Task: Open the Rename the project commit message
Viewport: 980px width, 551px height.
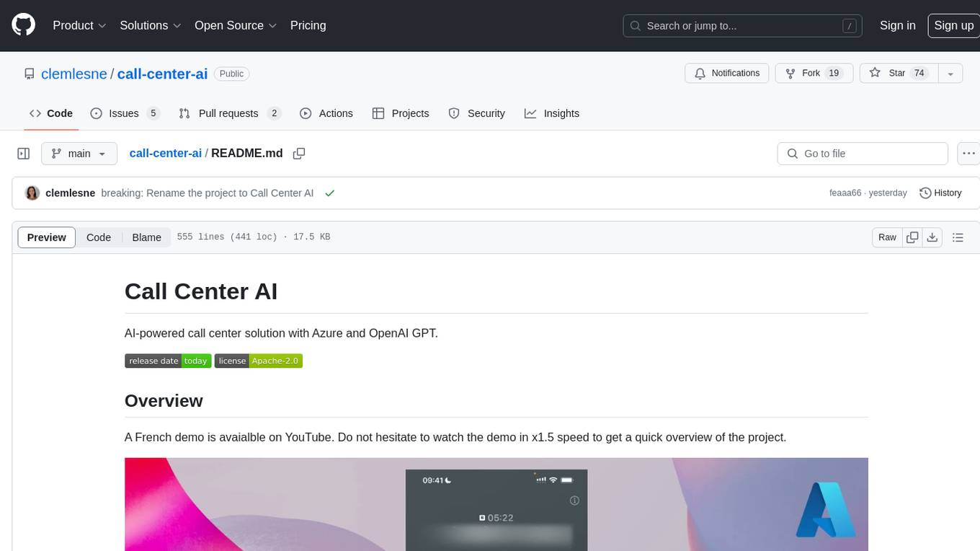Action: (208, 193)
